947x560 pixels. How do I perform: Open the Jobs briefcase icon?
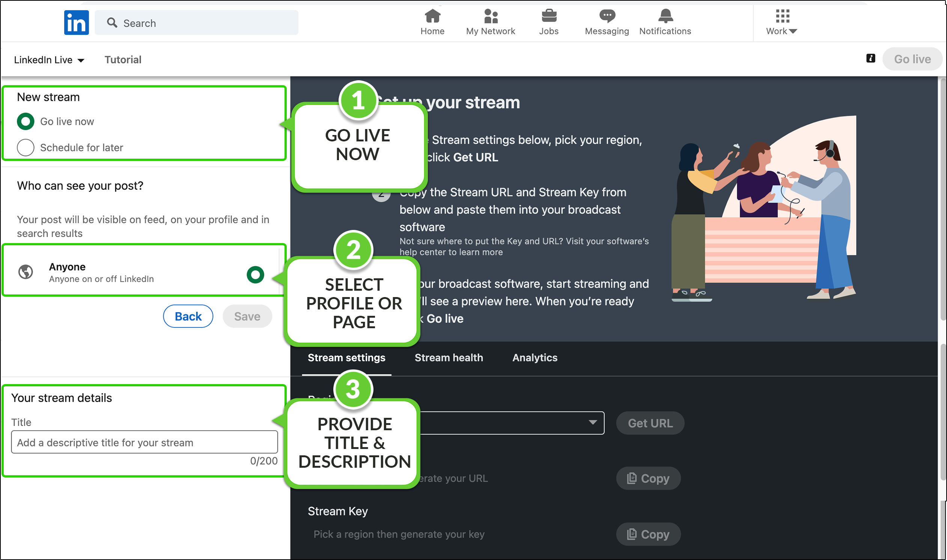[549, 16]
